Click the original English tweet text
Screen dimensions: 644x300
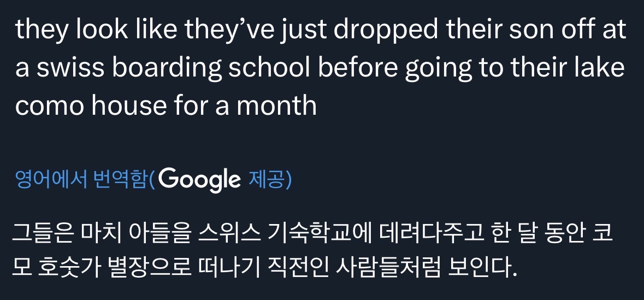(x=321, y=67)
